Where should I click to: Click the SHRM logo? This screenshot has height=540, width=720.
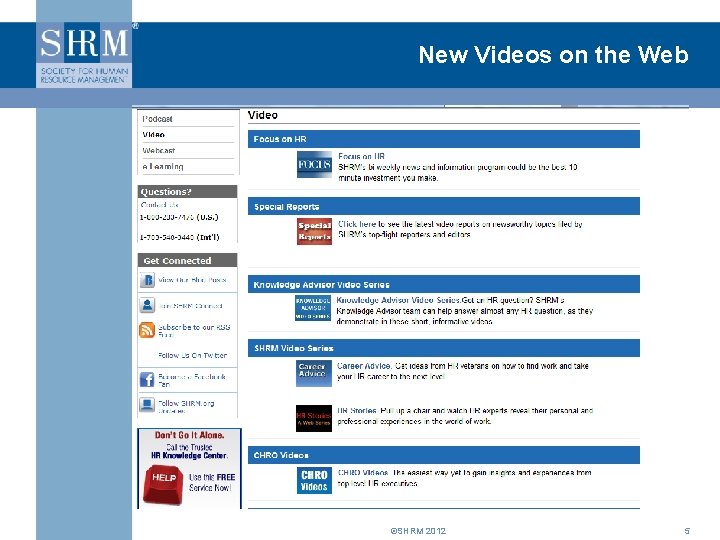pos(84,55)
